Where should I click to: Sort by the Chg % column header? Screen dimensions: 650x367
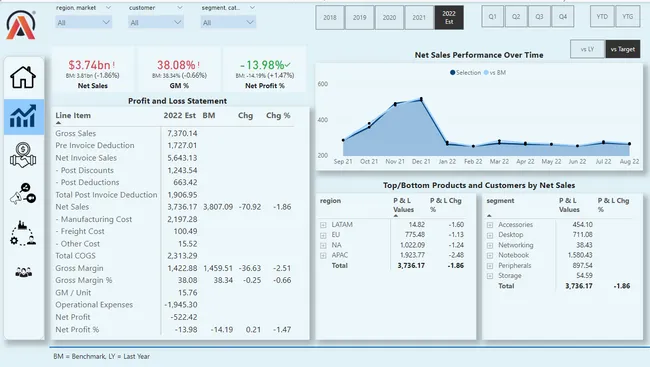(278, 115)
